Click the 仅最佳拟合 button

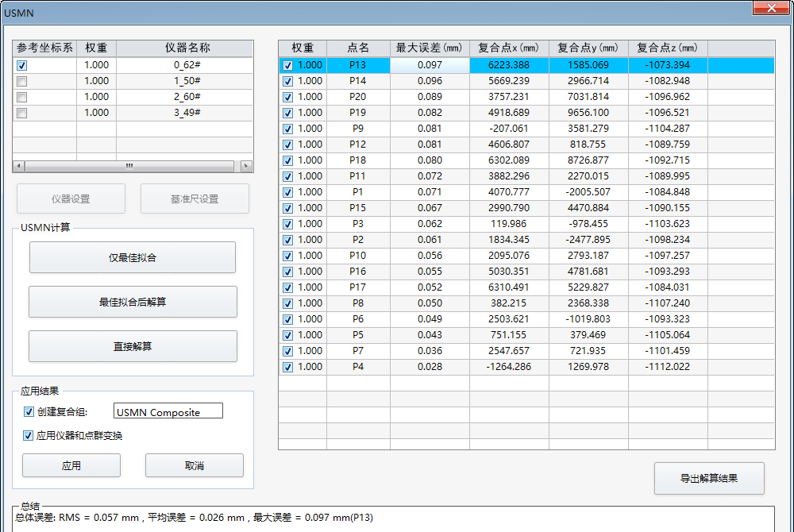[x=133, y=257]
